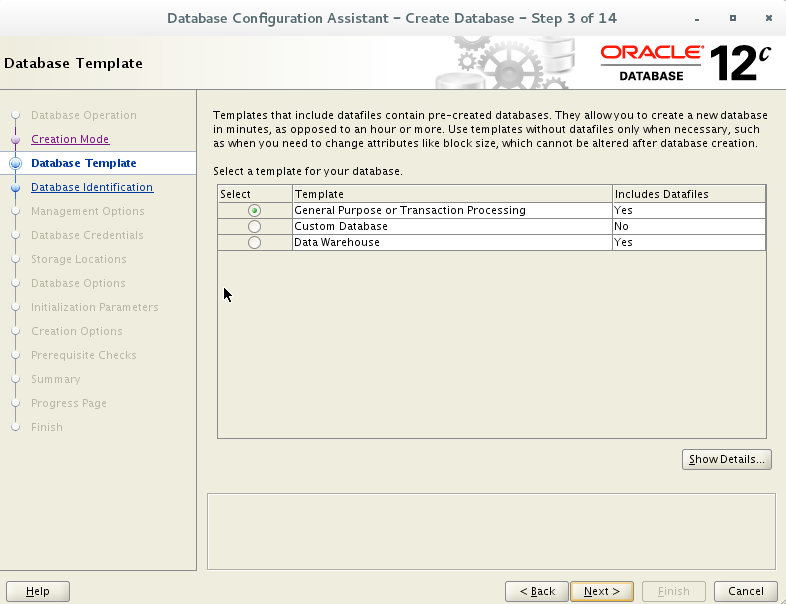Select General Purpose or Transaction Processing radio button
The image size is (786, 604).
point(254,211)
